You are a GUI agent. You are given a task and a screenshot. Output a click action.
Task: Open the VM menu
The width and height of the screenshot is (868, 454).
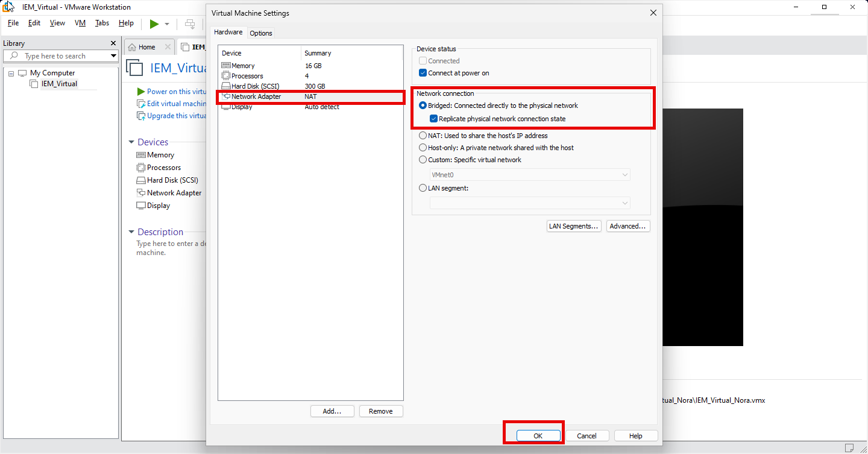pyautogui.click(x=80, y=23)
